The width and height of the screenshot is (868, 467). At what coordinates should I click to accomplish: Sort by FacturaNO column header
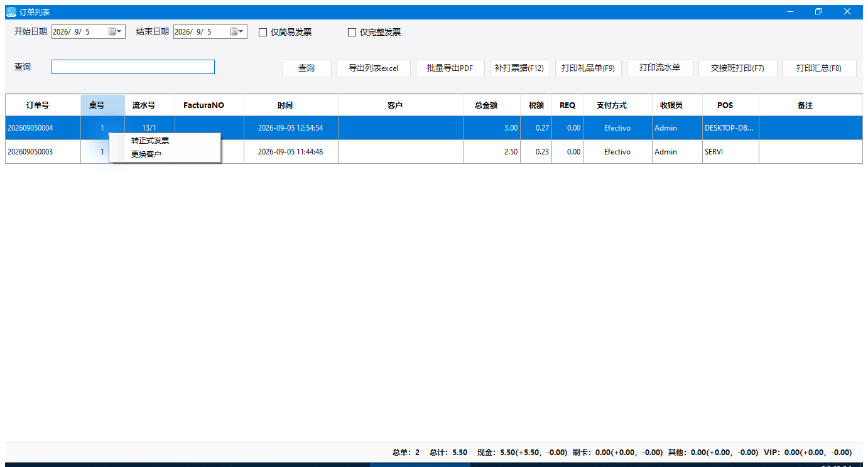[x=209, y=105]
